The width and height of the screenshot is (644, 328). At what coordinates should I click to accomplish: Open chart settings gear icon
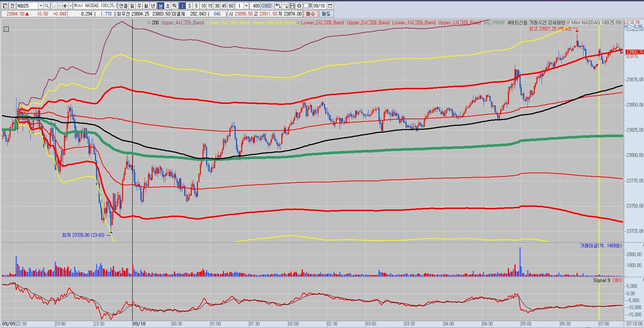point(299,6)
